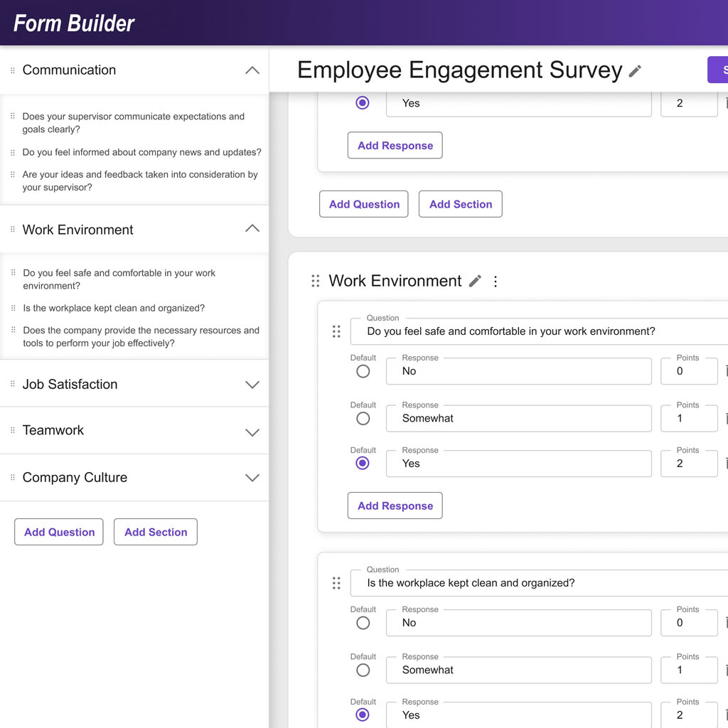The image size is (728, 728).
Task: Click the pencil icon to rename Work Environment section
Action: [x=474, y=281]
